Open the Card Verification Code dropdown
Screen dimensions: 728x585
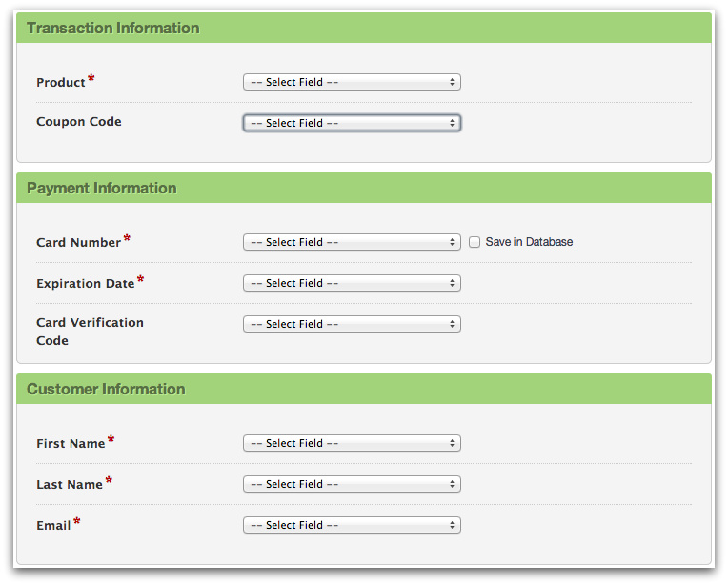tap(352, 325)
